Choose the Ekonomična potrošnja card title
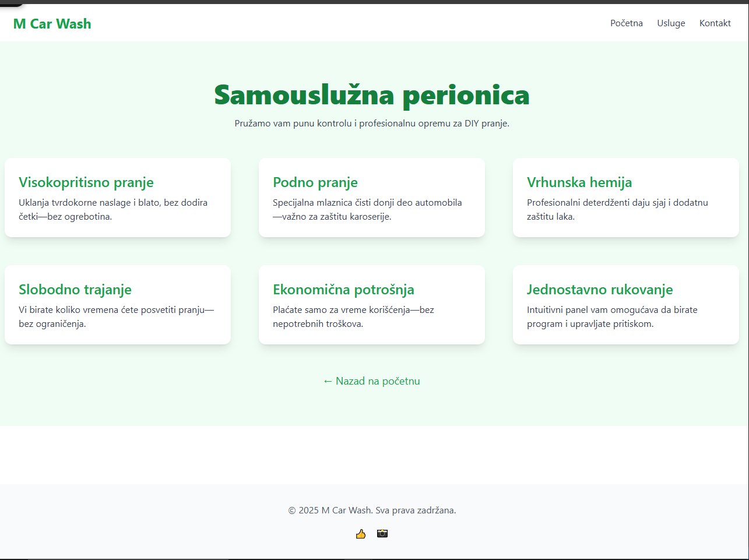Screen dimensions: 749x560 [x=343, y=290]
